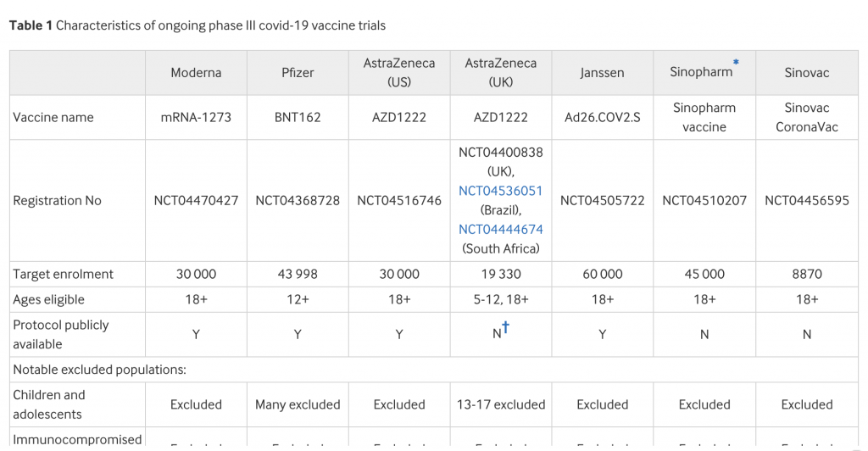The image size is (868, 451).
Task: Click the Janssen column header
Action: point(602,73)
